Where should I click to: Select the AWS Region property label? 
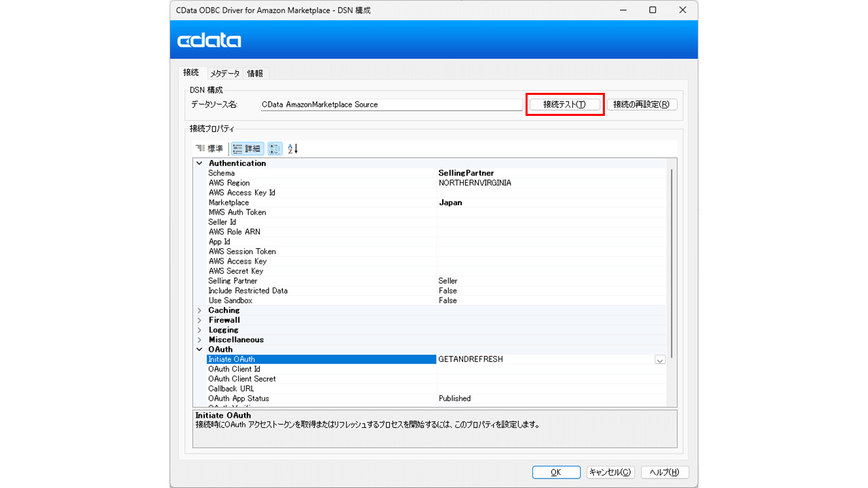point(229,183)
